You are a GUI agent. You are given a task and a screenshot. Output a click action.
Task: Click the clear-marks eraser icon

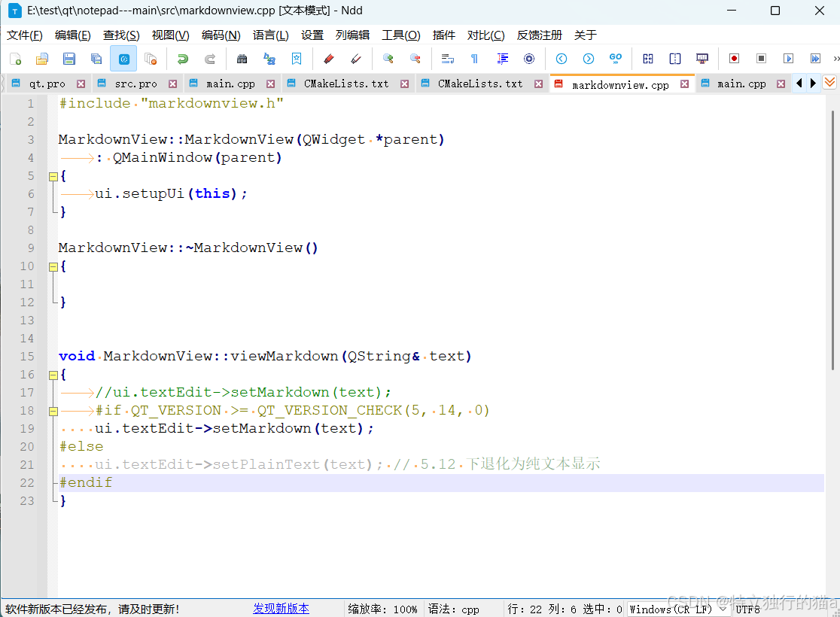pyautogui.click(x=356, y=59)
